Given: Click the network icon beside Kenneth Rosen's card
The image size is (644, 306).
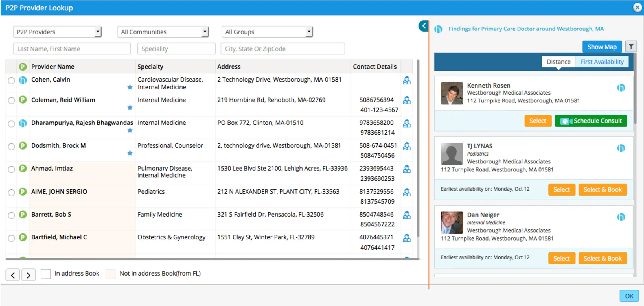Looking at the screenshot, I should [621, 88].
